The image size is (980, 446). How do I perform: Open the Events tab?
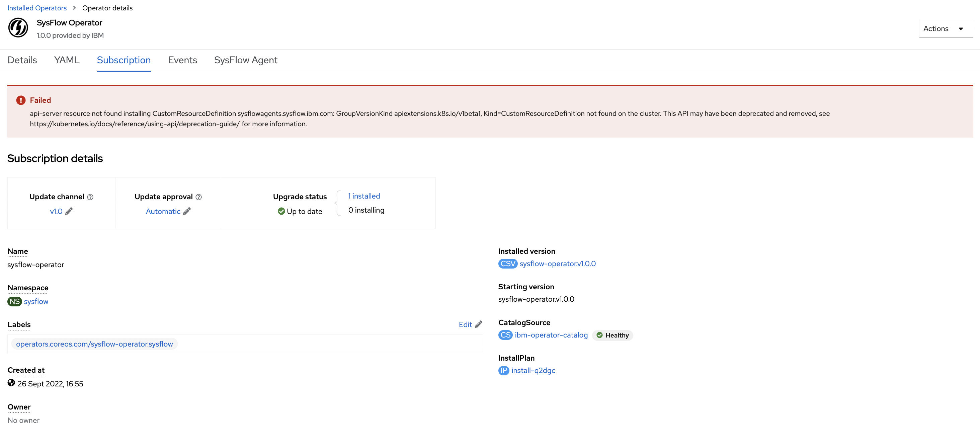tap(182, 60)
